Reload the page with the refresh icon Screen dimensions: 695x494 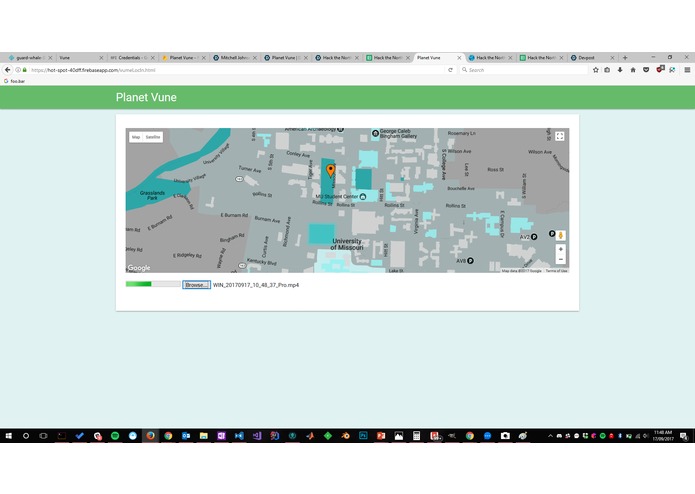click(x=450, y=70)
